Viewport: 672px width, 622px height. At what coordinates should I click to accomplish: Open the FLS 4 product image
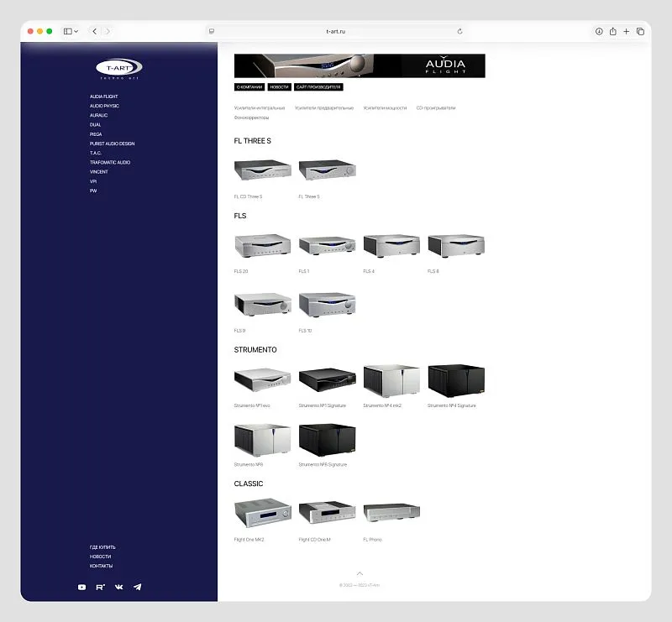tap(391, 245)
